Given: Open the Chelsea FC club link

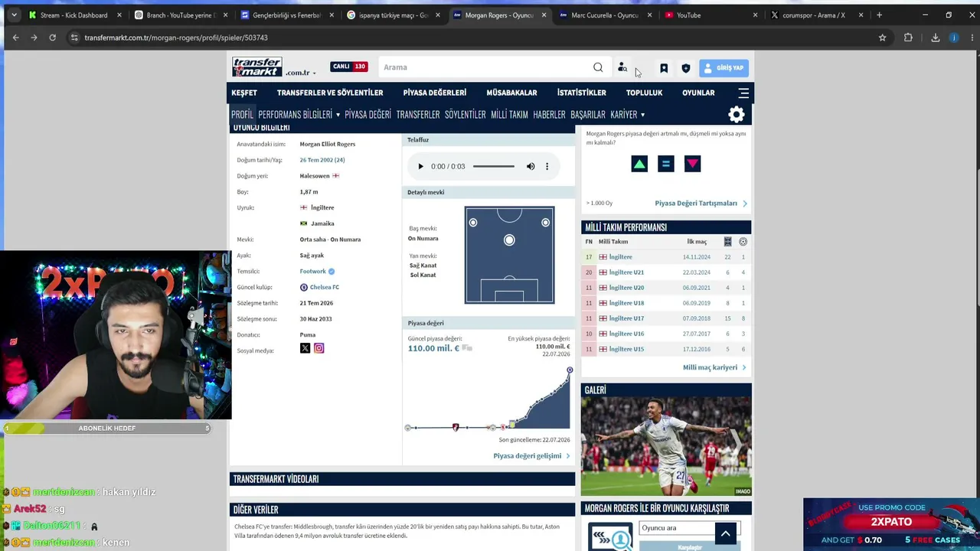Looking at the screenshot, I should [325, 287].
